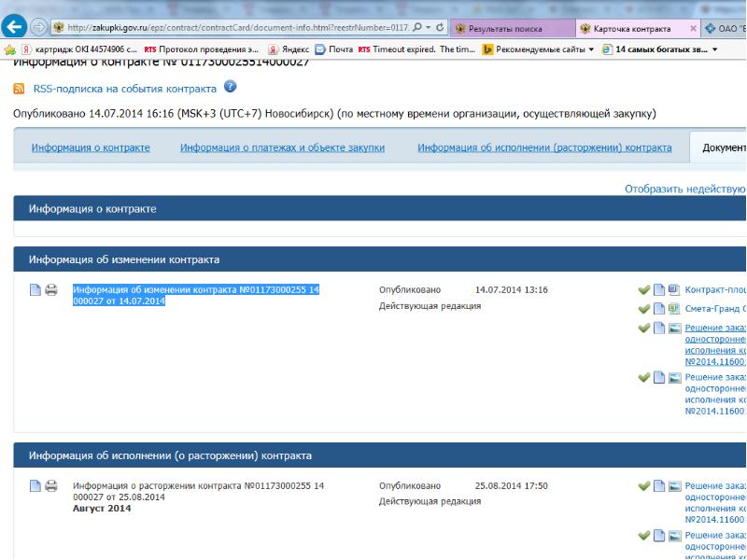This screenshot has height=560, width=747.
Task: Click the print icon for contract termination information
Action: tap(51, 486)
